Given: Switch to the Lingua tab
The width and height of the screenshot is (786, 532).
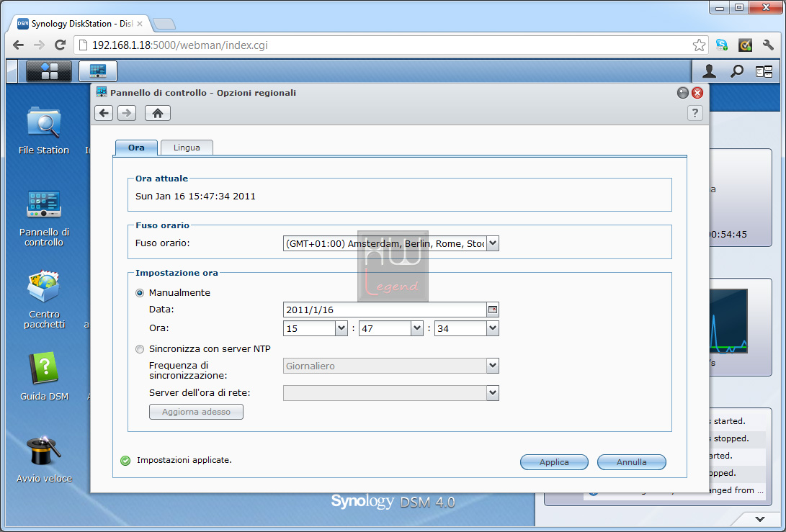Looking at the screenshot, I should 187,148.
